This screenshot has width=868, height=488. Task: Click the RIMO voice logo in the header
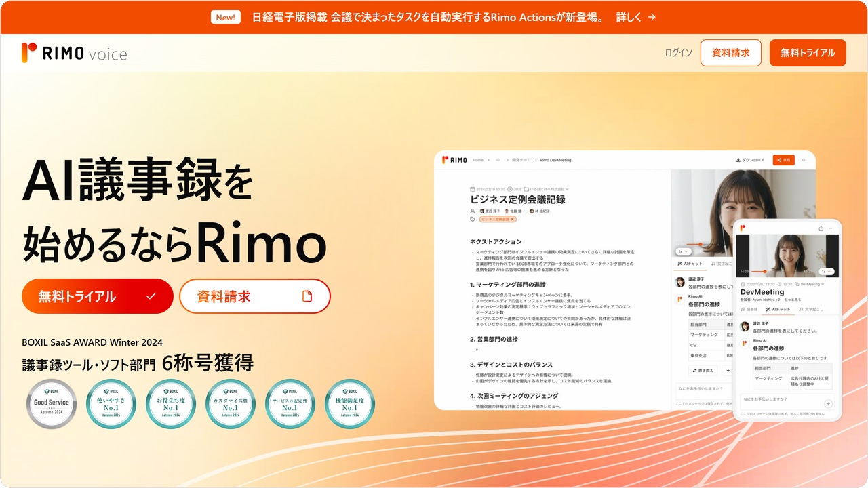pyautogui.click(x=74, y=53)
